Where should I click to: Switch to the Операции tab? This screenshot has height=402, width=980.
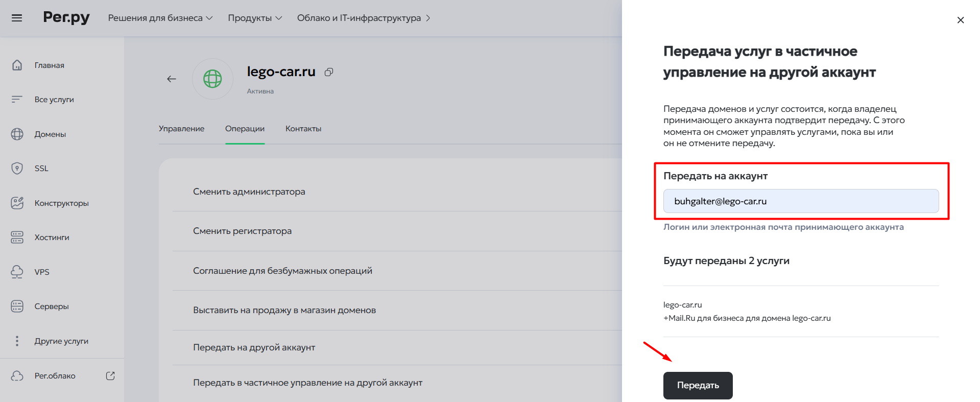[x=245, y=129]
